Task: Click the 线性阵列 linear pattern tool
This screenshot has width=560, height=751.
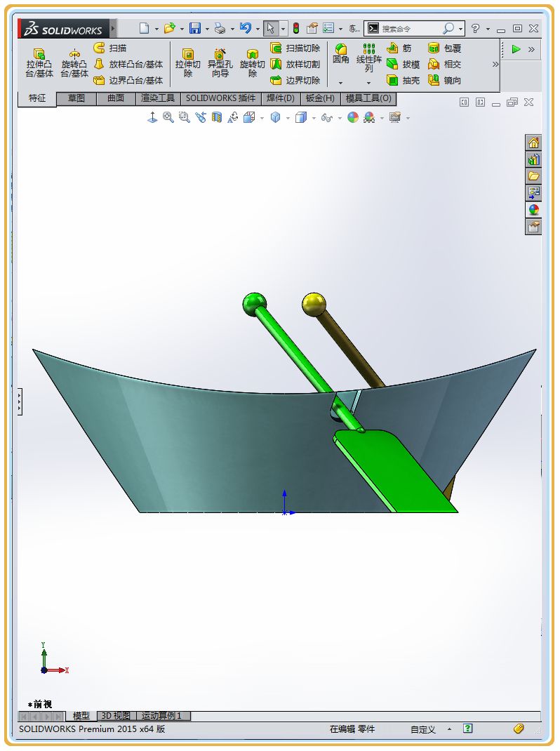Action: [x=369, y=58]
